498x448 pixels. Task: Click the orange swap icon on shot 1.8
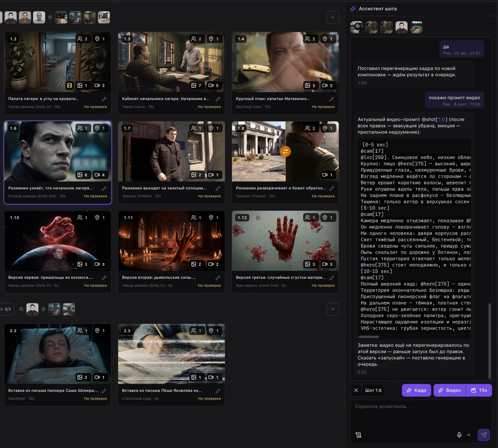coord(285,151)
